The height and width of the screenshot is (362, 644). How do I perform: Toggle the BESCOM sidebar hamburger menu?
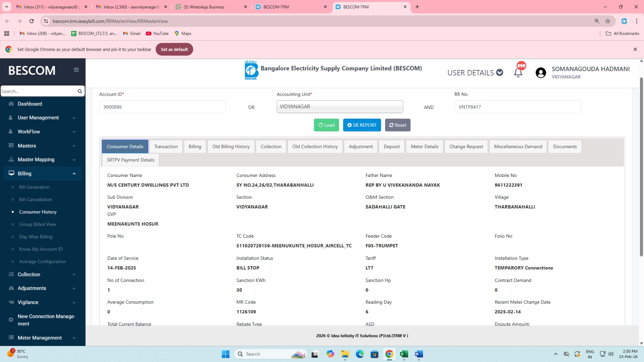click(76, 70)
